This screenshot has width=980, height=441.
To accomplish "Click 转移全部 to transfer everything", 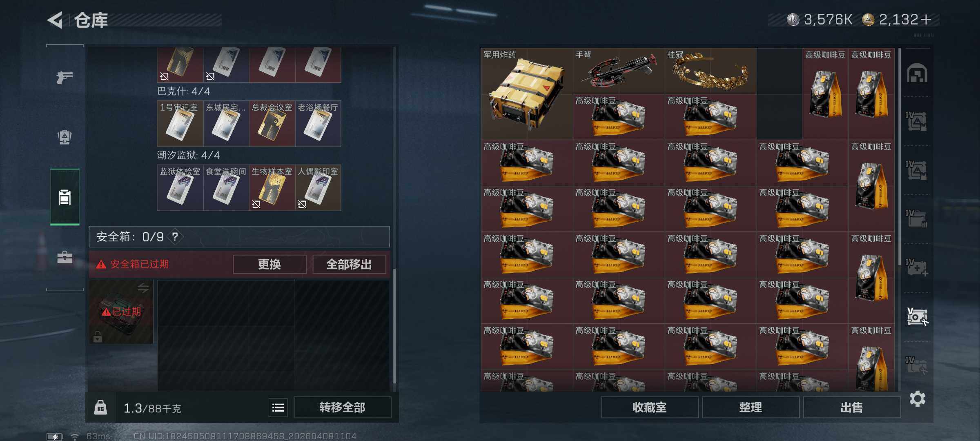I will pos(342,407).
